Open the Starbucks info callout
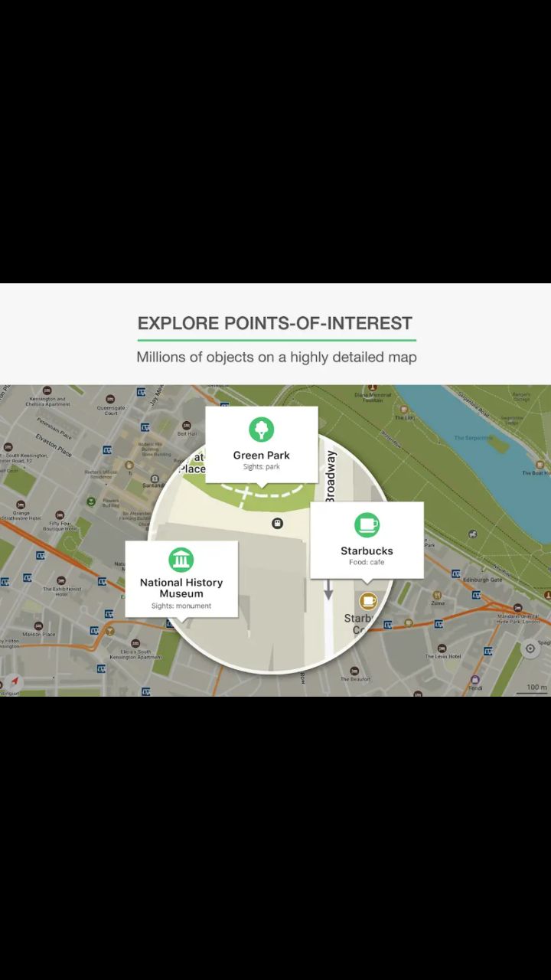Screen dimensions: 551x980 [367, 543]
